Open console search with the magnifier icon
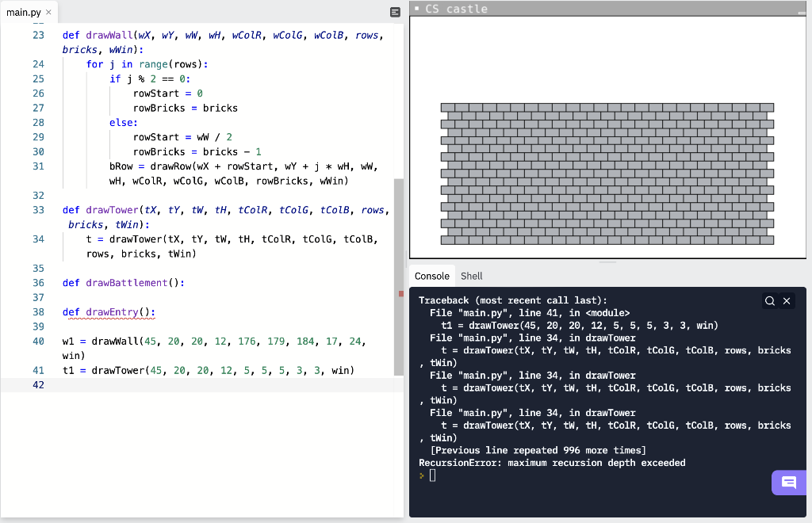Image resolution: width=812 pixels, height=523 pixels. [770, 301]
